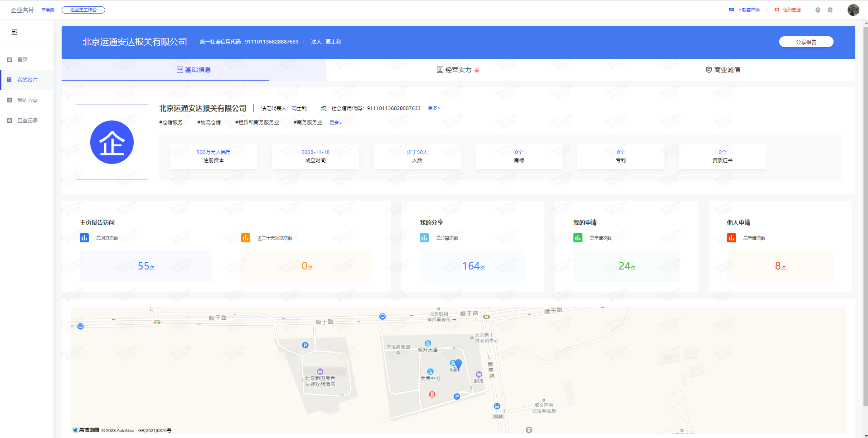Click the 顺升大厦 building marker

[x=427, y=343]
